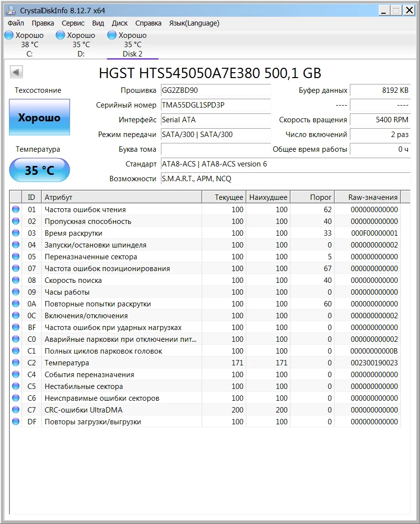Click the previous disk arrow button
Image resolution: width=420 pixels, height=524 pixels.
click(16, 72)
